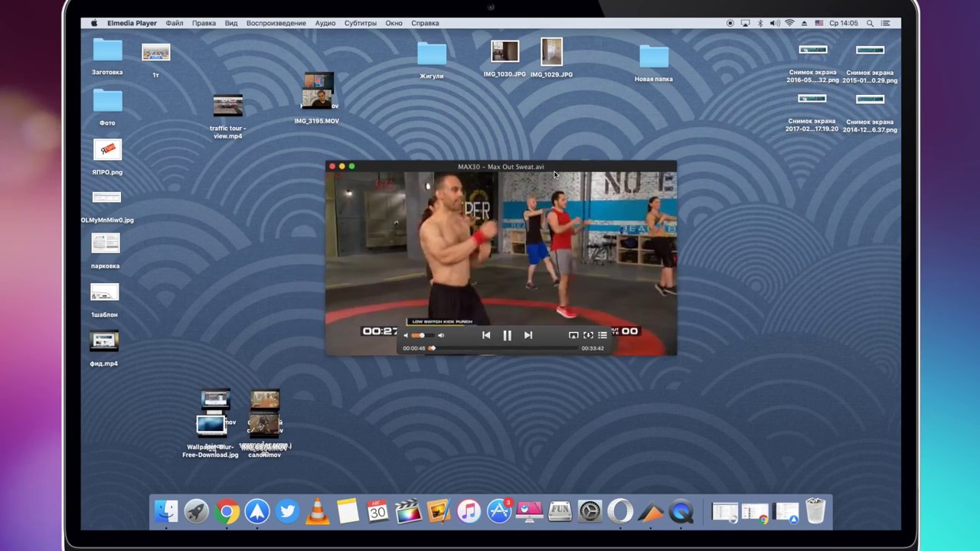
Task: Open the Субтитры menu
Action: click(361, 23)
